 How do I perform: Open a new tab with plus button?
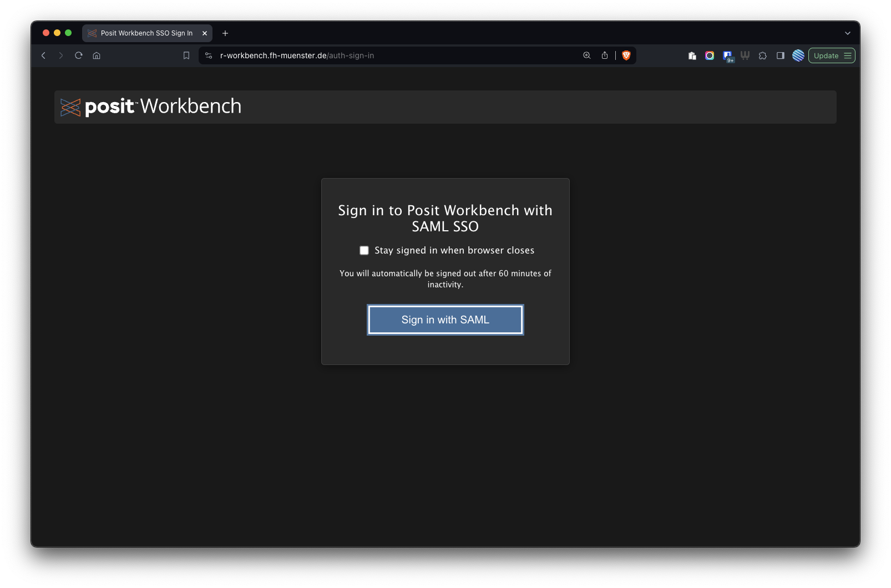tap(225, 33)
